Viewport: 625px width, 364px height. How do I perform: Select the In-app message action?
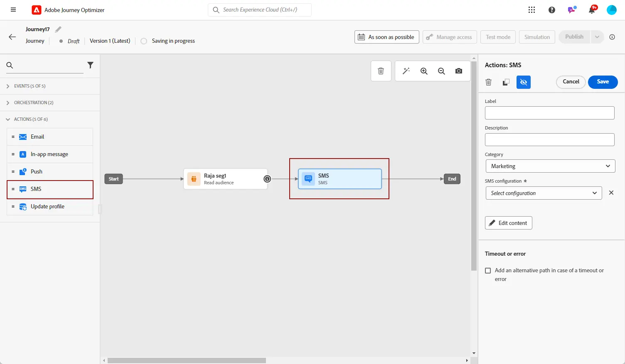pyautogui.click(x=50, y=154)
